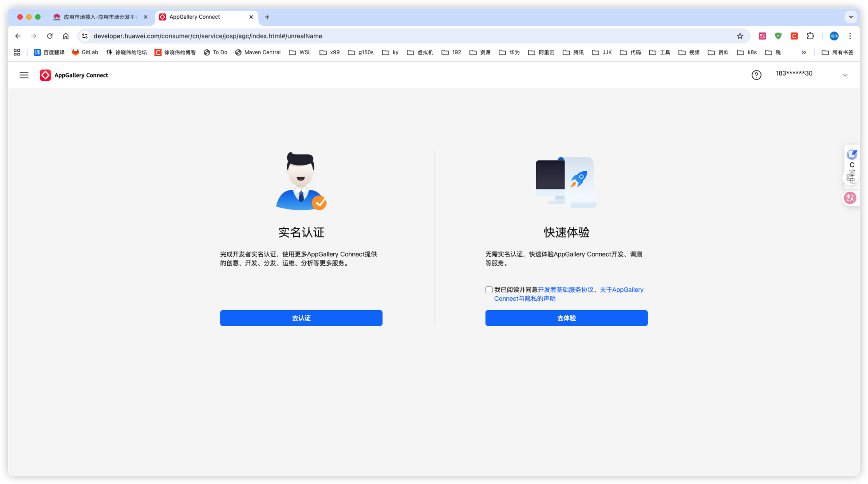Viewport: 868px width, 484px height.
Task: Open the help question mark icon
Action: click(x=756, y=75)
